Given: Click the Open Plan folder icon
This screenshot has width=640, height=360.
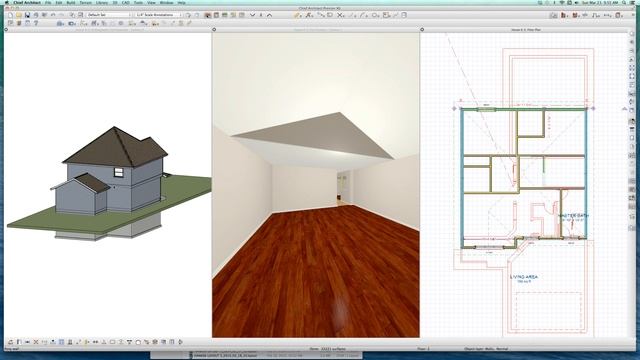Looking at the screenshot, I should 19,15.
